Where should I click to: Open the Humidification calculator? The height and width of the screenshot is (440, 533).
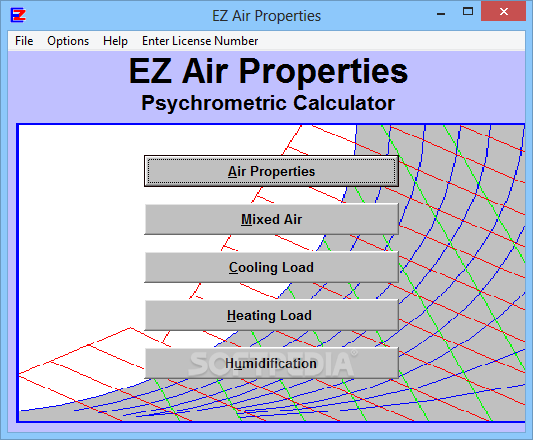(271, 363)
